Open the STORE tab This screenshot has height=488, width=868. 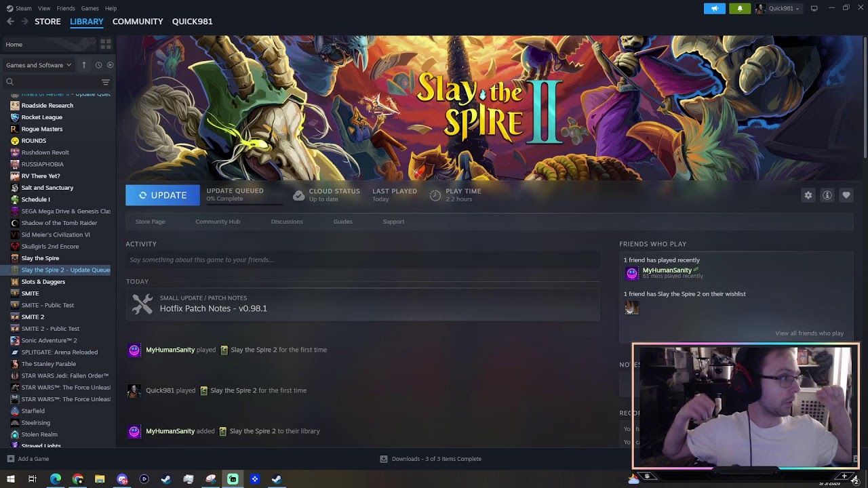(x=47, y=21)
